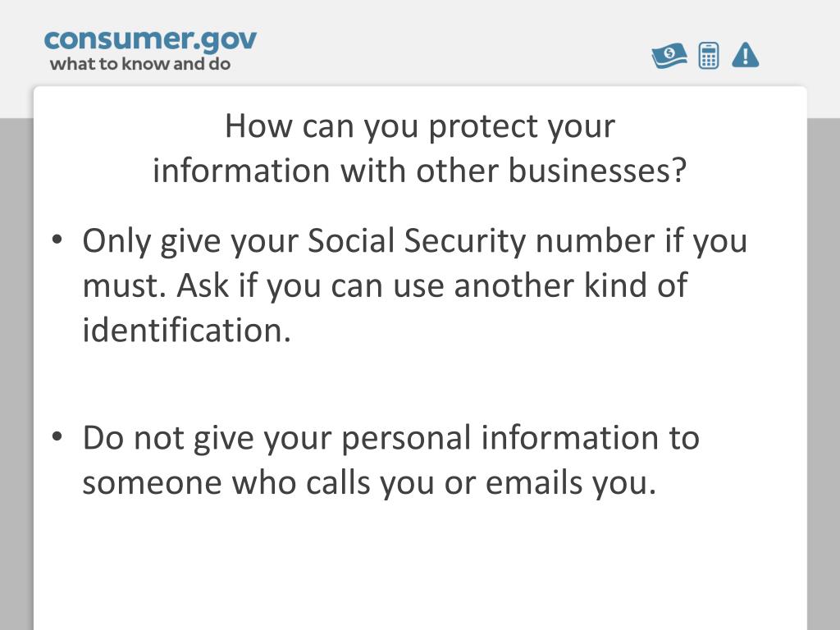This screenshot has width=840, height=630.
Task: Click the first bullet point dot
Action: click(x=57, y=240)
